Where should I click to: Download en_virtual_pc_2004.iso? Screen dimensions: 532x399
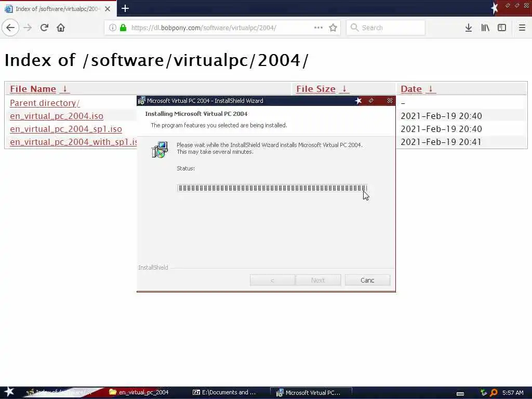(x=57, y=116)
